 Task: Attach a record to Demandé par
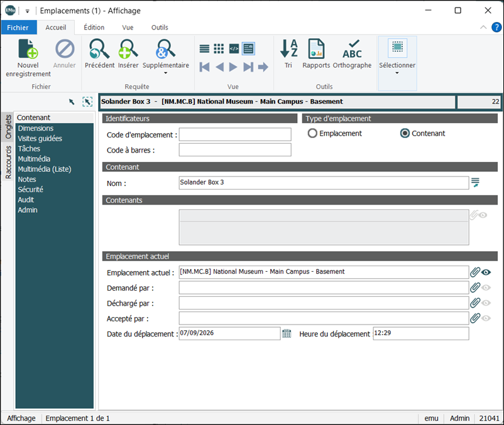click(475, 288)
